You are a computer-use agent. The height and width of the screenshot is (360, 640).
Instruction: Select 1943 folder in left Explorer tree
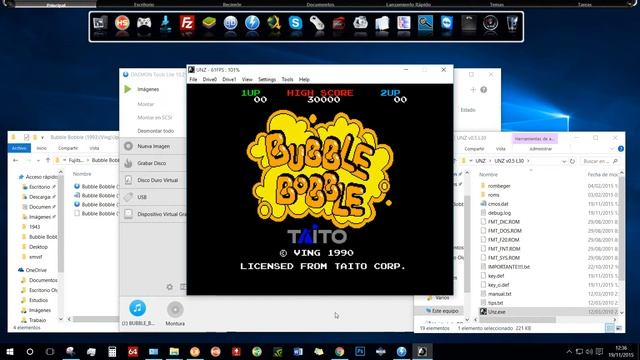[34, 227]
